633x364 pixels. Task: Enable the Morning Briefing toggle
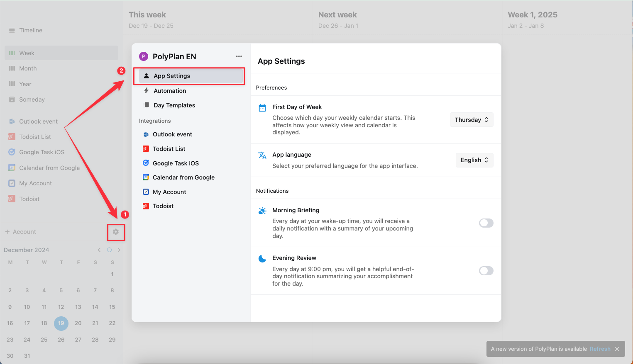486,223
